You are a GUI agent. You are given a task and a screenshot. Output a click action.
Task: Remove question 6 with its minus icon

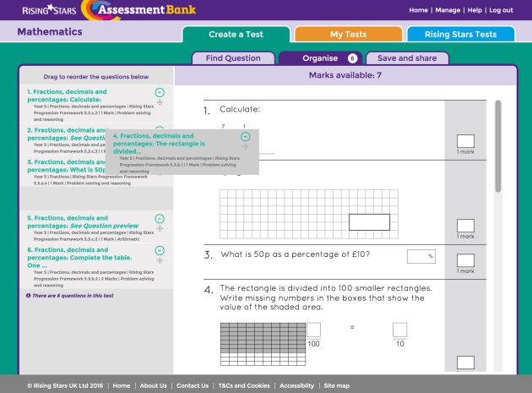click(x=160, y=250)
